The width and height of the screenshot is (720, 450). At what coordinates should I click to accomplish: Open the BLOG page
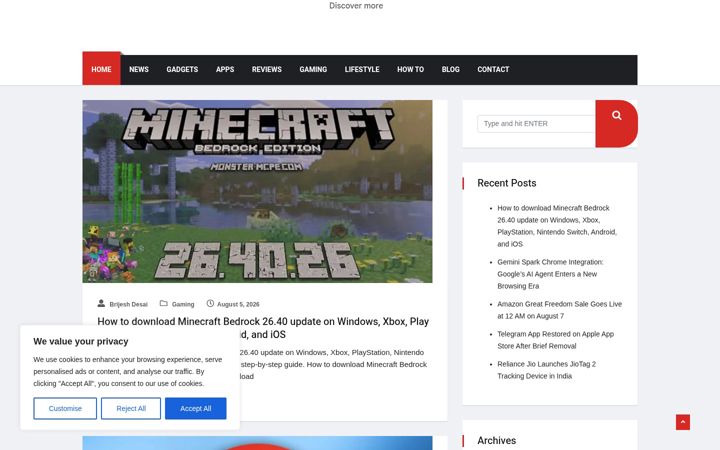click(x=450, y=69)
